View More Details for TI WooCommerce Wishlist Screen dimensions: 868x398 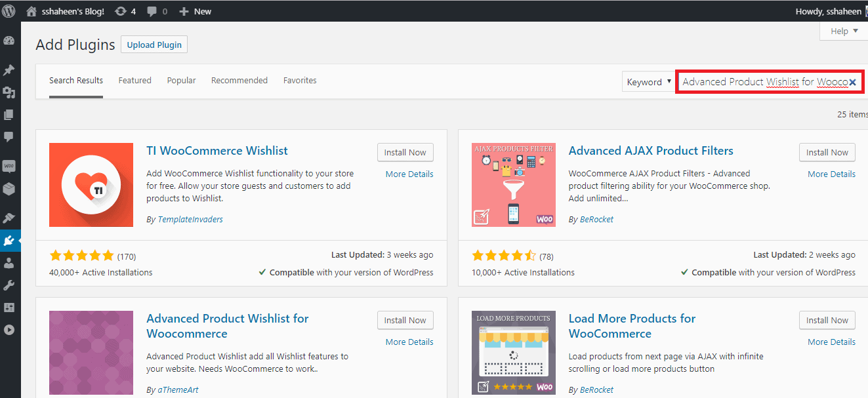(409, 174)
